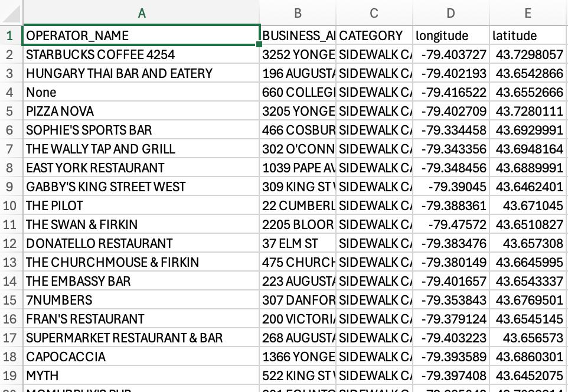Screen dimensions: 568x392
Task: Select cell STARBUCKS COFFEE 4254
Action: pyautogui.click(x=141, y=54)
